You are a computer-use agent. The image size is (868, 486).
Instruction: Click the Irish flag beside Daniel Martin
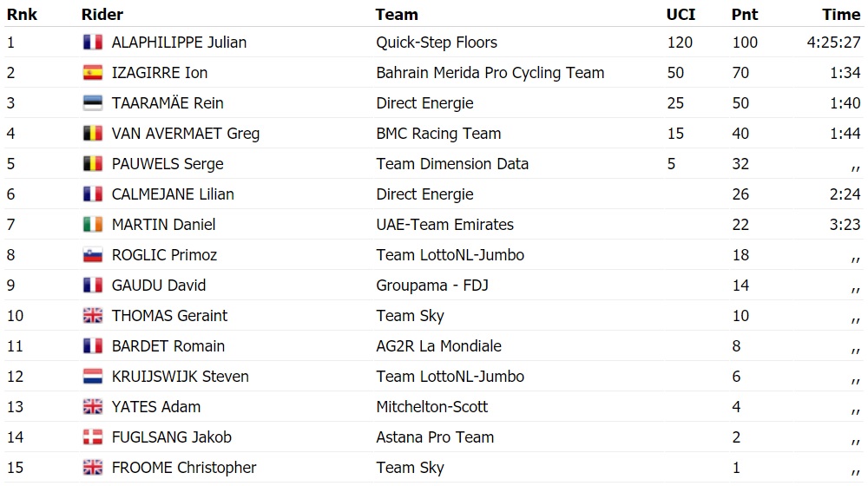[93, 225]
